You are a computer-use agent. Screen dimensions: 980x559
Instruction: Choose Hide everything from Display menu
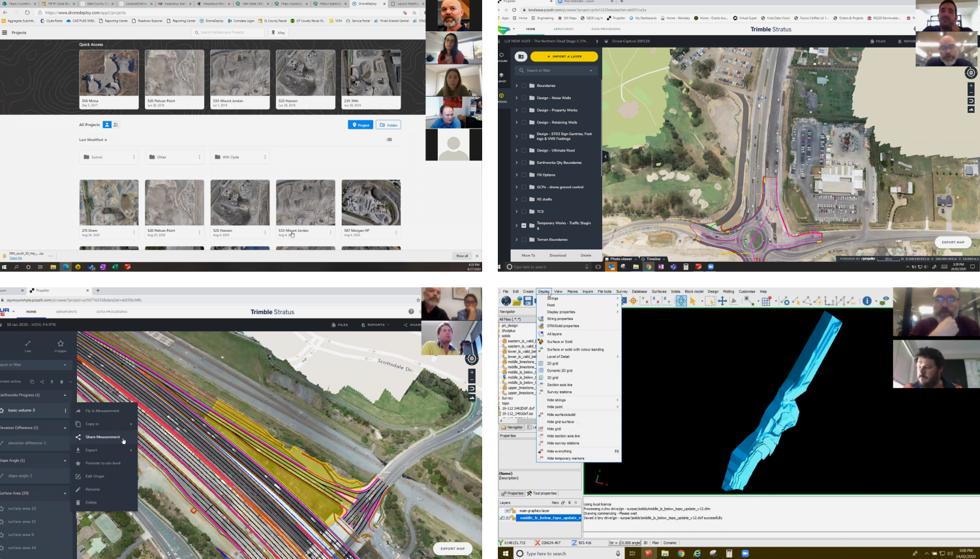[x=559, y=451]
